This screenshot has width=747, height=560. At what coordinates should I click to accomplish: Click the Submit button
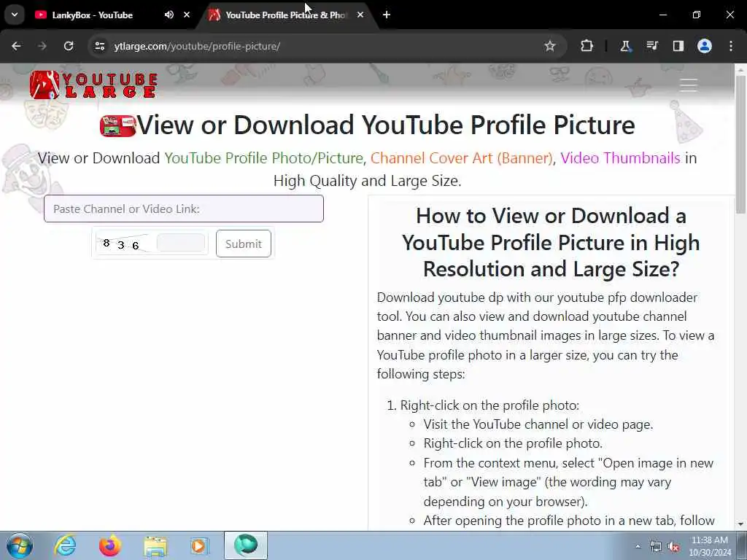click(x=244, y=244)
